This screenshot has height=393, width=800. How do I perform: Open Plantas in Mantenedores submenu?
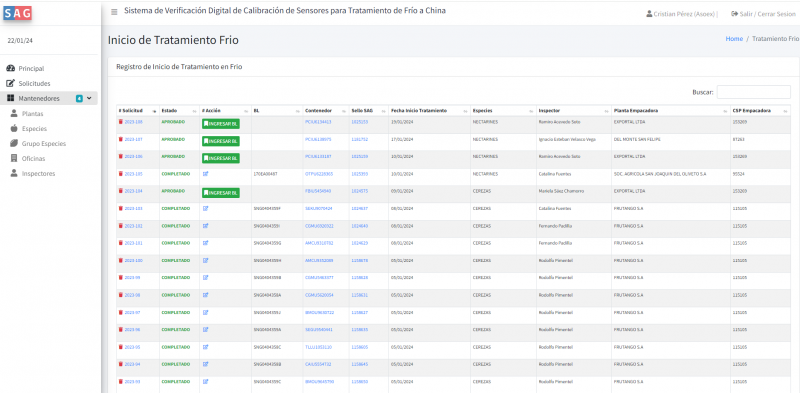(x=32, y=114)
